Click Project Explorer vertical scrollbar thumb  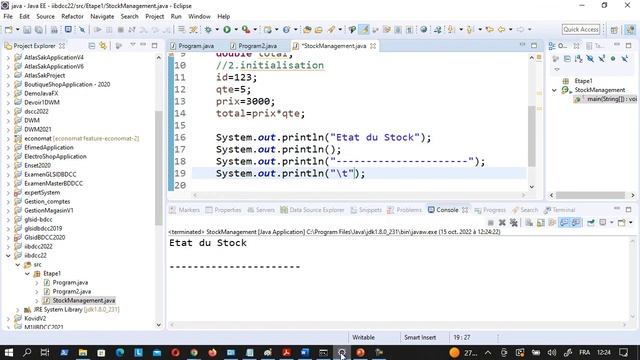[158, 167]
